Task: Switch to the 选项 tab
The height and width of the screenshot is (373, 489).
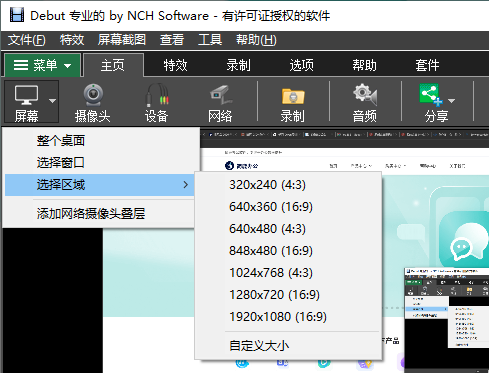Action: click(301, 65)
